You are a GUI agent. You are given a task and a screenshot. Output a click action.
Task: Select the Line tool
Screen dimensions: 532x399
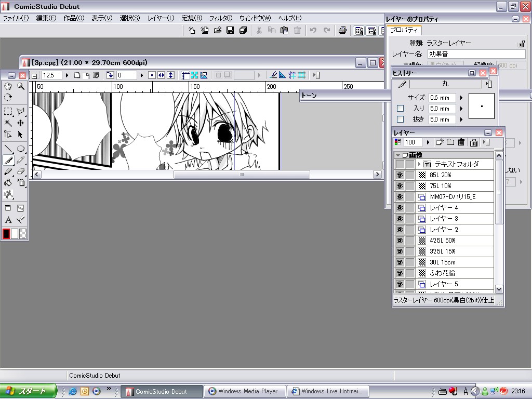[8, 149]
